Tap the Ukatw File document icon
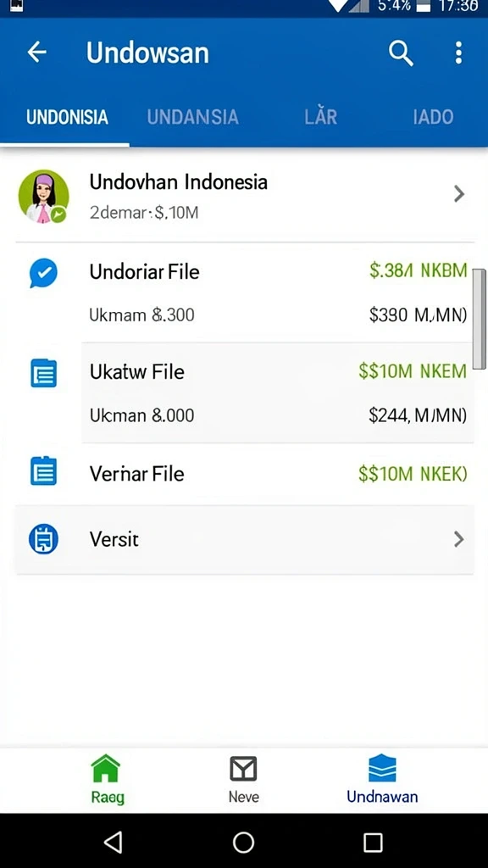This screenshot has height=868, width=488. 43,373
